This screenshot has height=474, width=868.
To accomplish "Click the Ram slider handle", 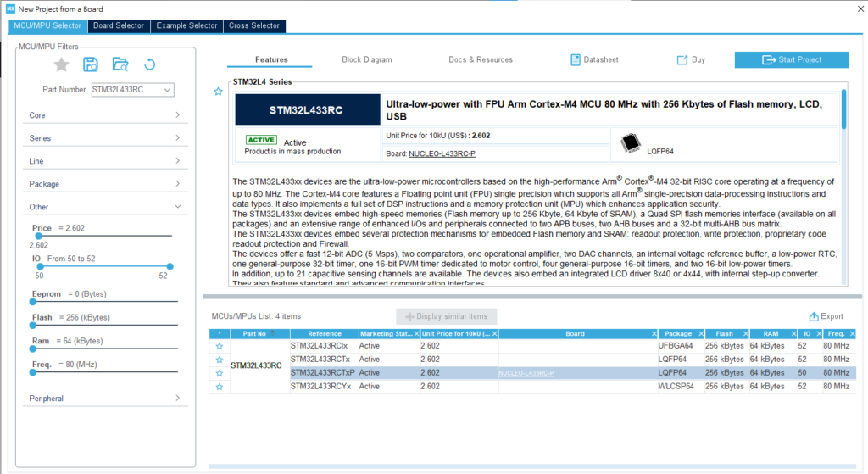I will pyautogui.click(x=33, y=349).
